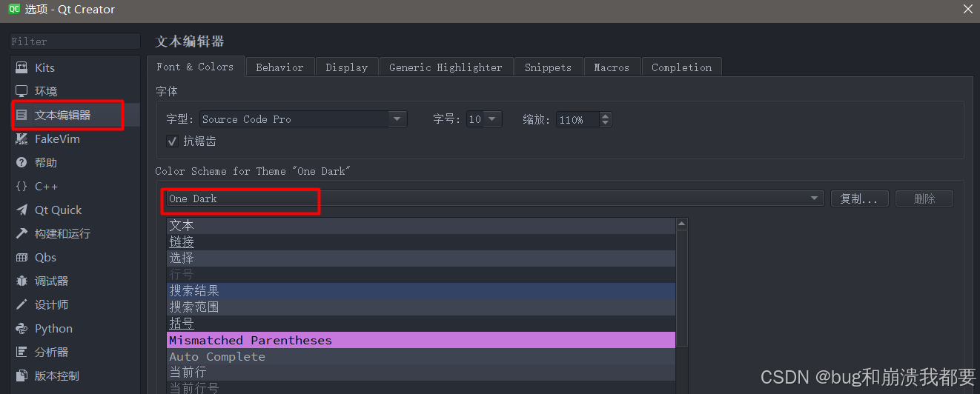The width and height of the screenshot is (980, 394).
Task: Select the 当前行 color item
Action: tap(421, 373)
